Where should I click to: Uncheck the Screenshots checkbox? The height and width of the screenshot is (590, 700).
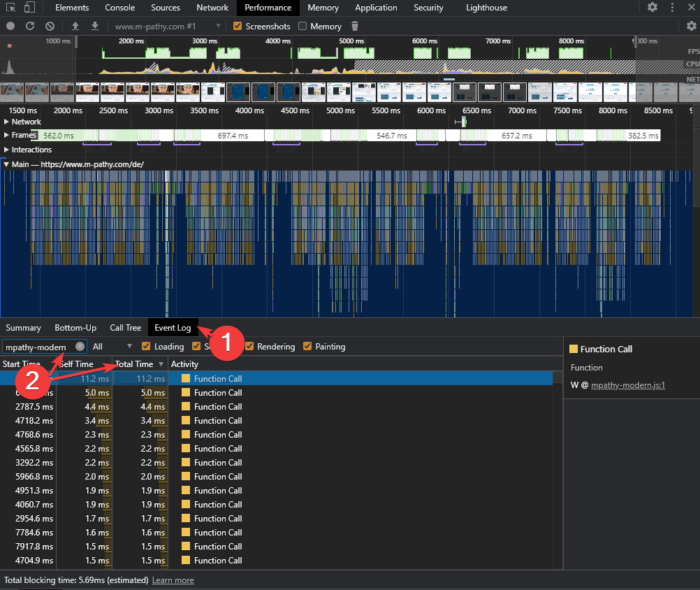(x=238, y=26)
